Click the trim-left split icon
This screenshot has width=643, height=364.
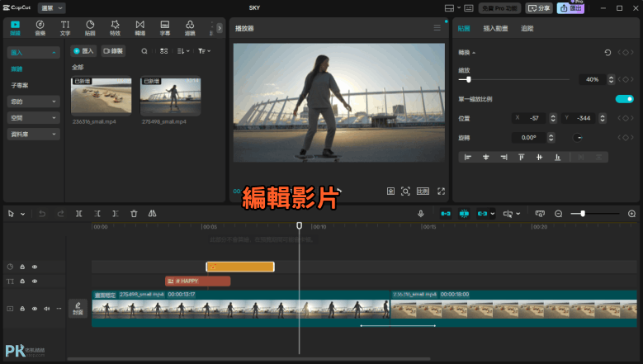(x=97, y=214)
